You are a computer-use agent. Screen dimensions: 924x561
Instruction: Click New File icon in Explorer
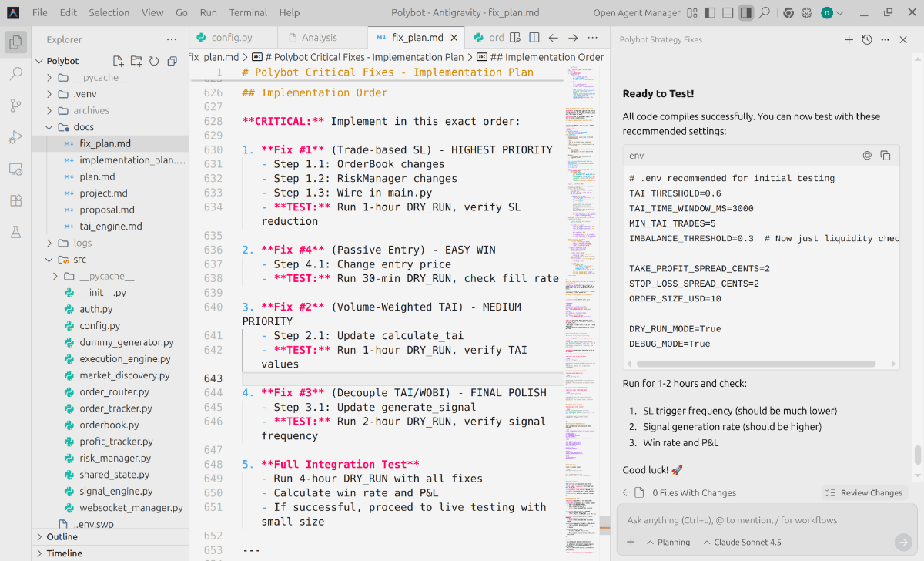pos(118,61)
